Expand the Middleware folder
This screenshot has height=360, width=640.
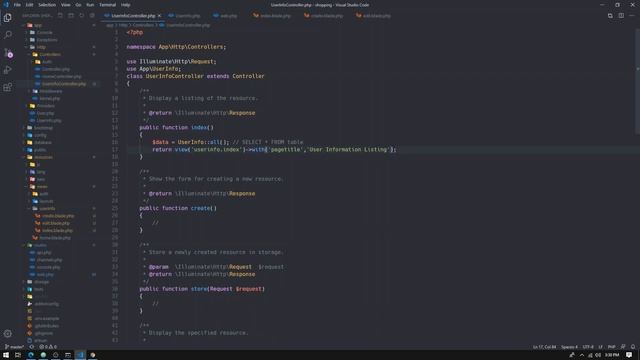tap(51, 91)
